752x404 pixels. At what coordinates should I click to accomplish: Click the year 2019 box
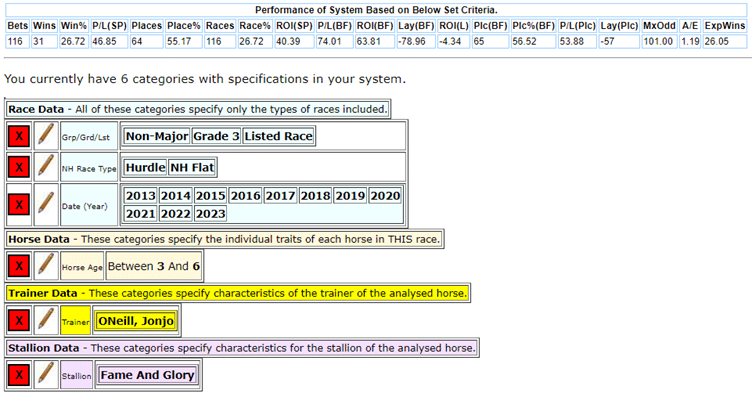(x=351, y=196)
